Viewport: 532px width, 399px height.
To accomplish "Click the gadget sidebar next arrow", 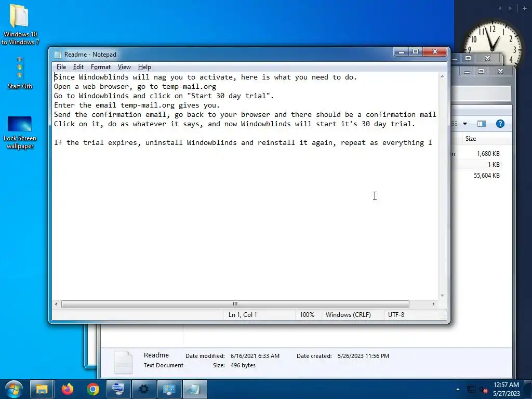I will pos(510,8).
